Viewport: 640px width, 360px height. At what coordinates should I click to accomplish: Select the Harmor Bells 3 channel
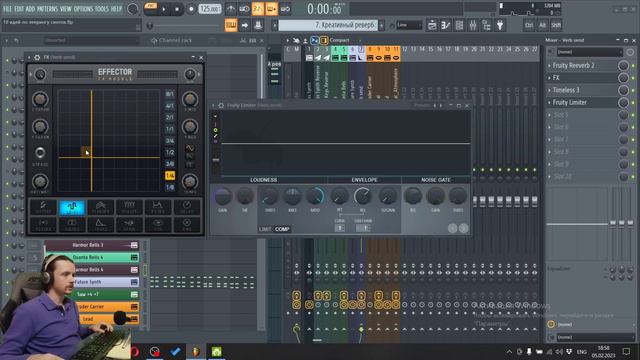click(92, 245)
